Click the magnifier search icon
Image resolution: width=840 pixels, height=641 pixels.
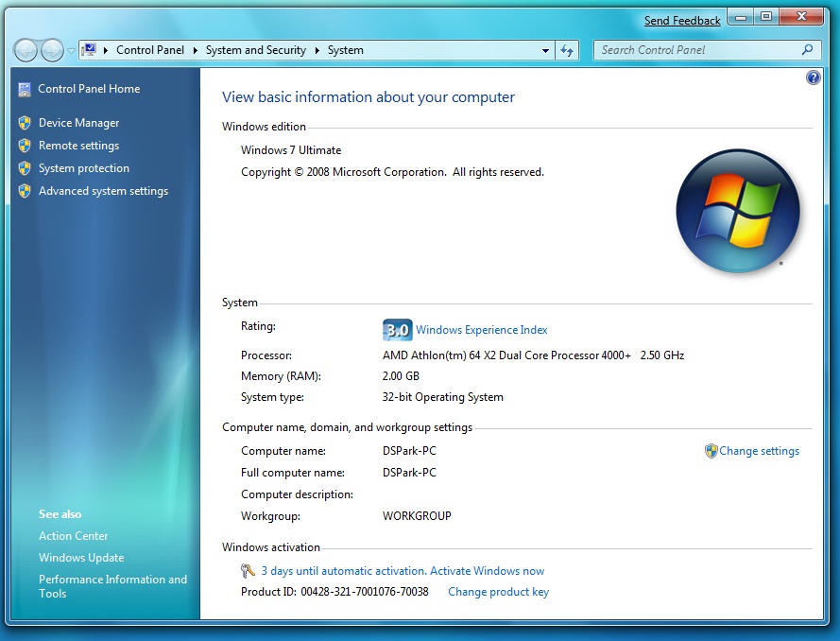point(807,50)
